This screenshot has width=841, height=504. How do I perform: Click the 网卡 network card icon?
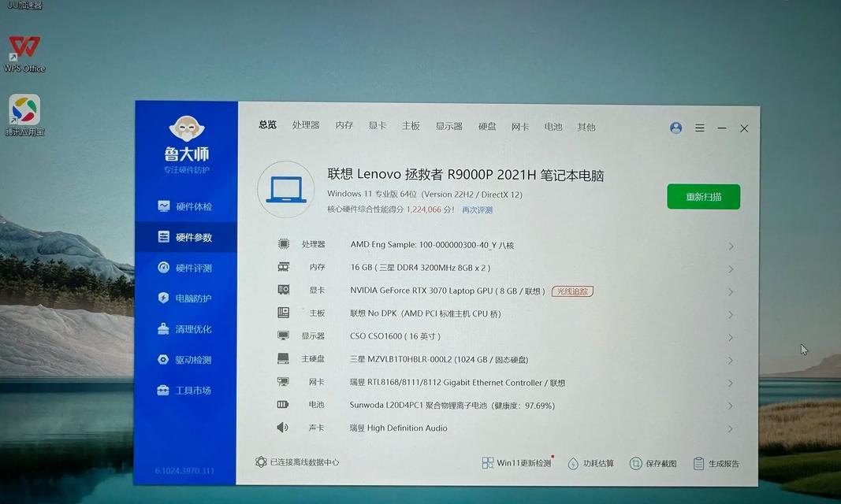283,382
